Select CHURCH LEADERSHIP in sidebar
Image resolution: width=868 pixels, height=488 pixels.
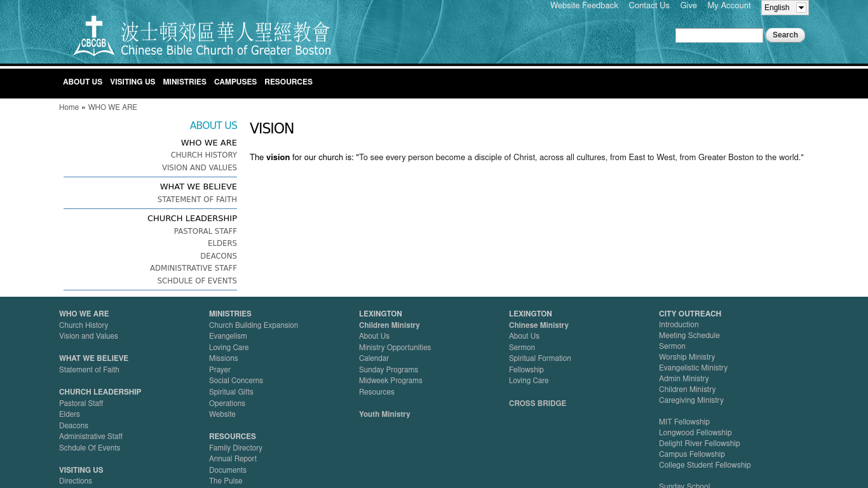pos(192,219)
